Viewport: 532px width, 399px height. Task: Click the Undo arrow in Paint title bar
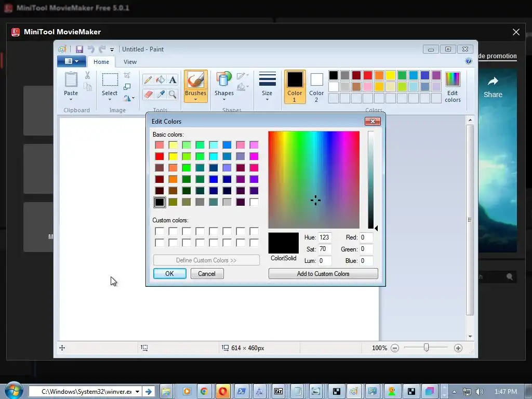coord(91,49)
